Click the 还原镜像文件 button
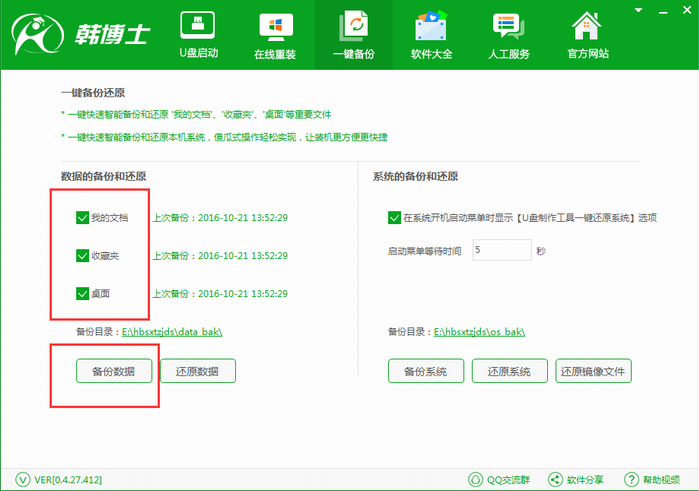This screenshot has width=699, height=491. (x=594, y=372)
